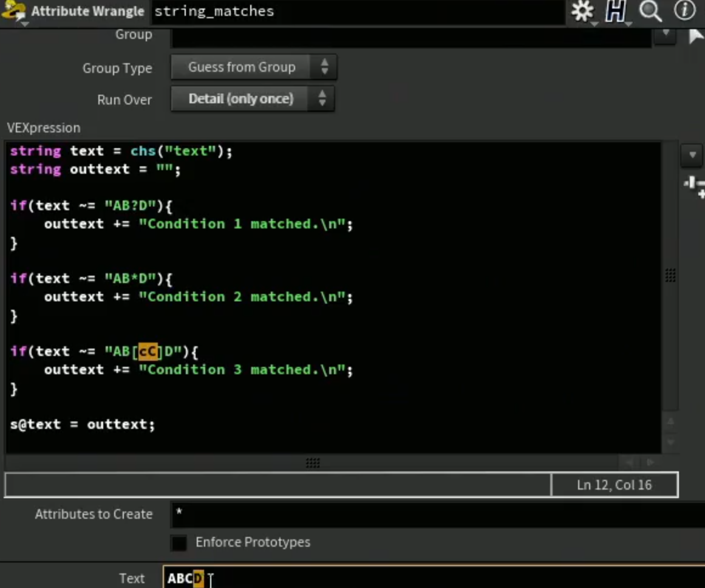Viewport: 705px width, 588px height.
Task: Click the Houdini H help icon
Action: [615, 11]
